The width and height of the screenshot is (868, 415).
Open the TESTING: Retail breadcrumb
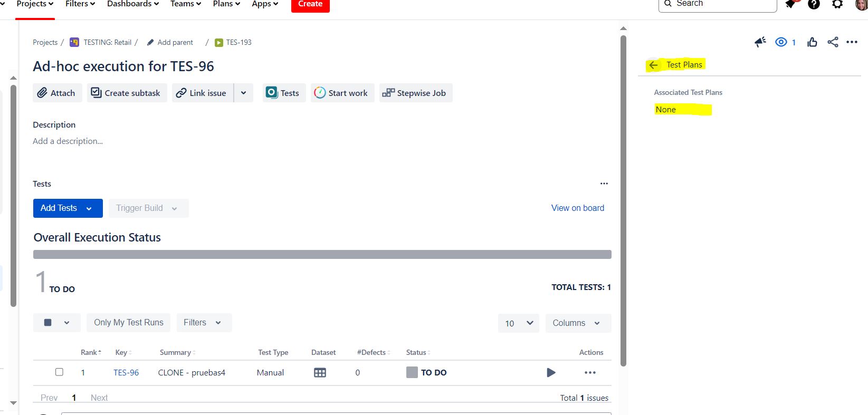108,43
